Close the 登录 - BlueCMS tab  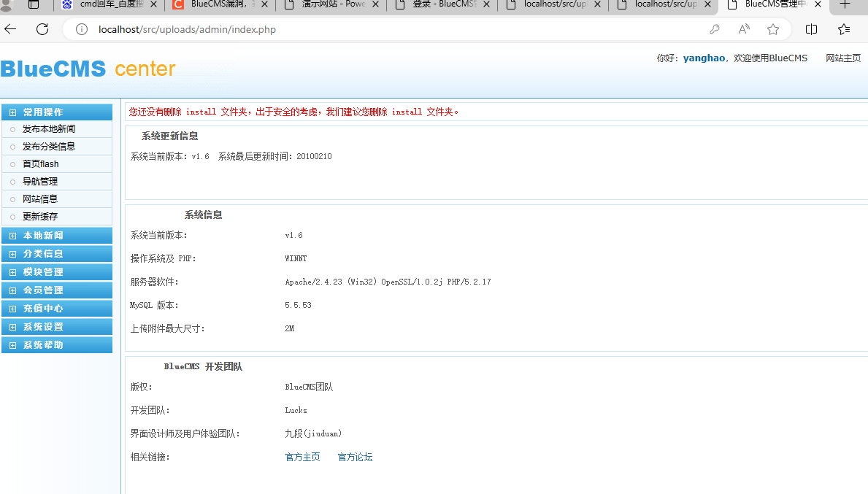pos(486,4)
